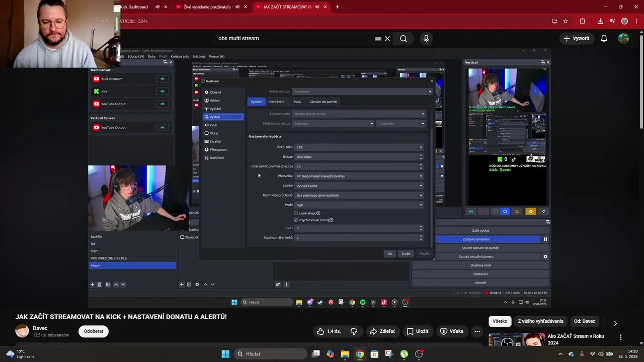Click the Uložiť save button
Viewport: 644px width, 362px height.
point(417,331)
